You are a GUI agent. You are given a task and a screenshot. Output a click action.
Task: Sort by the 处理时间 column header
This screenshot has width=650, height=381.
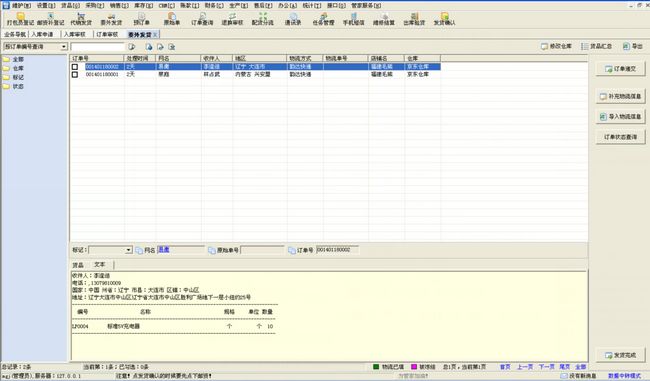[140, 58]
